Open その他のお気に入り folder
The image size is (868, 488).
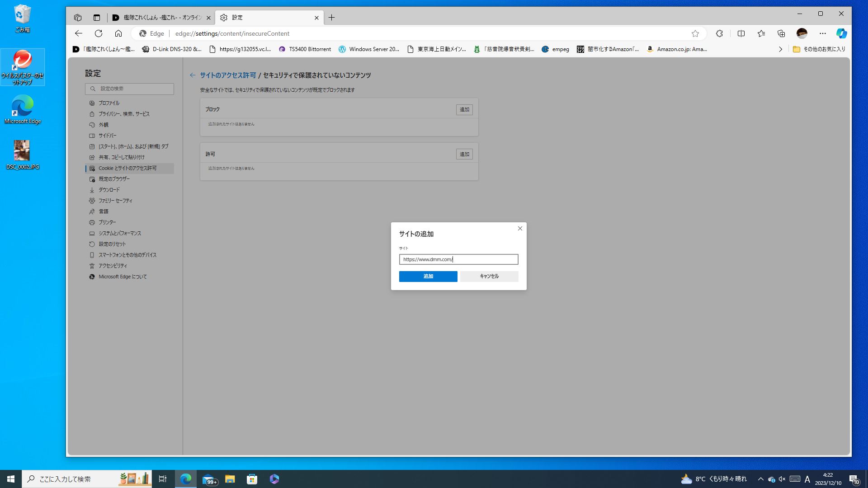[819, 49]
